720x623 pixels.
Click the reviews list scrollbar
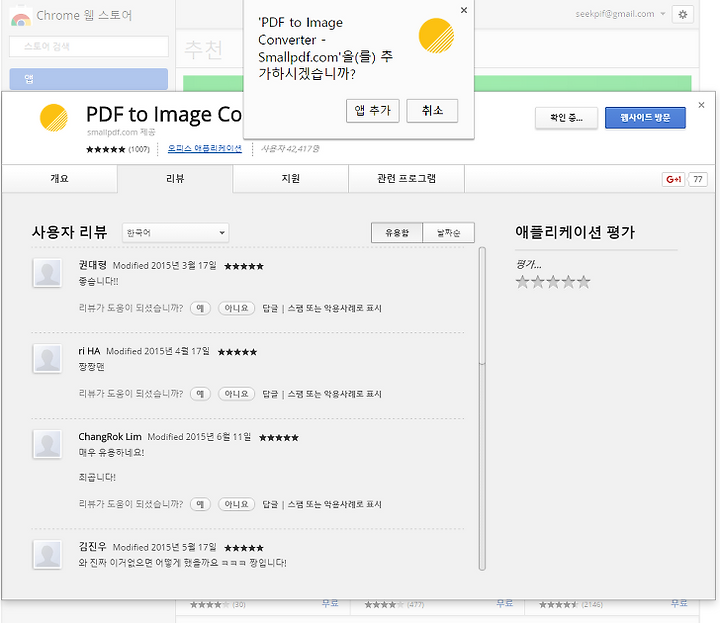(482, 409)
